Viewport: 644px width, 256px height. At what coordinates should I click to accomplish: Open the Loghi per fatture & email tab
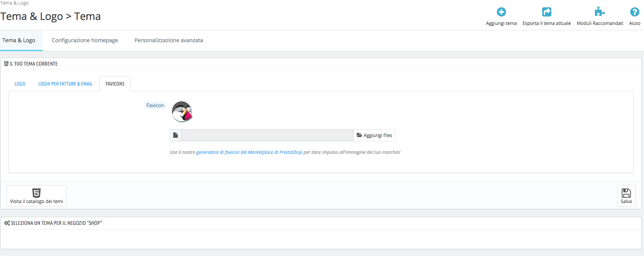(x=65, y=84)
